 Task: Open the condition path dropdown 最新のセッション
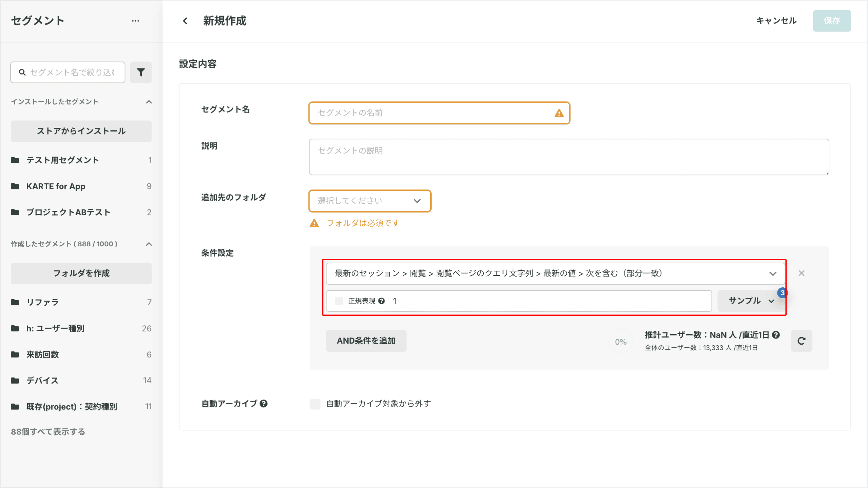(555, 273)
